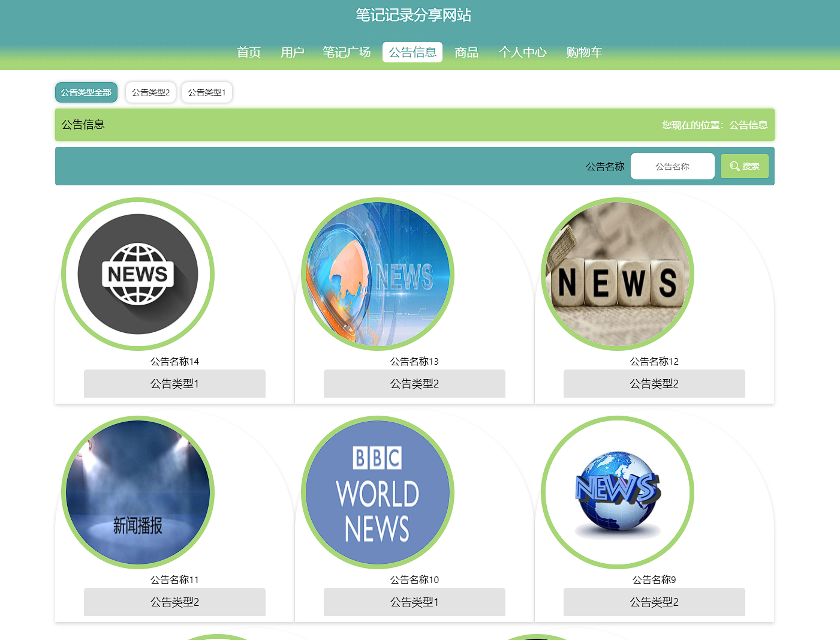Filter announcements by 公告类型1 tab
The height and width of the screenshot is (640, 840).
point(207,92)
